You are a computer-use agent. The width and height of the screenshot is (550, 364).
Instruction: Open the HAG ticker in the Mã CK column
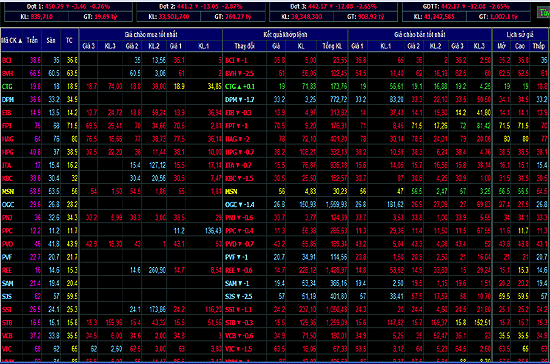pyautogui.click(x=7, y=139)
